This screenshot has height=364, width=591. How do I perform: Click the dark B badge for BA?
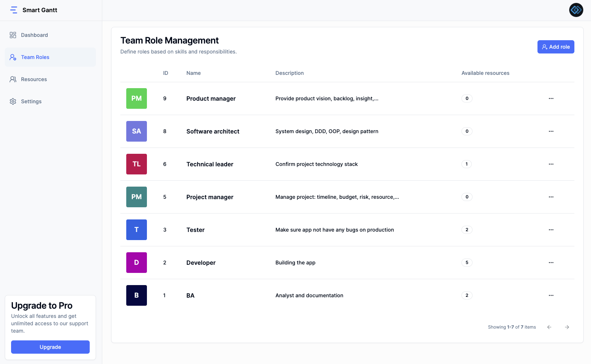137,295
